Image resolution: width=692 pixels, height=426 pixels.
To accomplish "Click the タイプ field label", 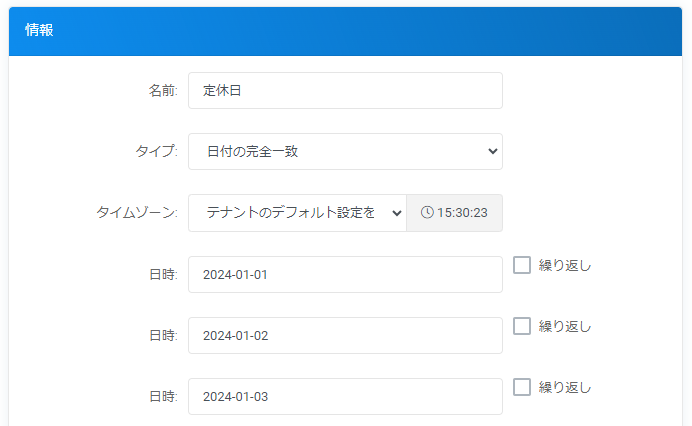I will pos(156,152).
